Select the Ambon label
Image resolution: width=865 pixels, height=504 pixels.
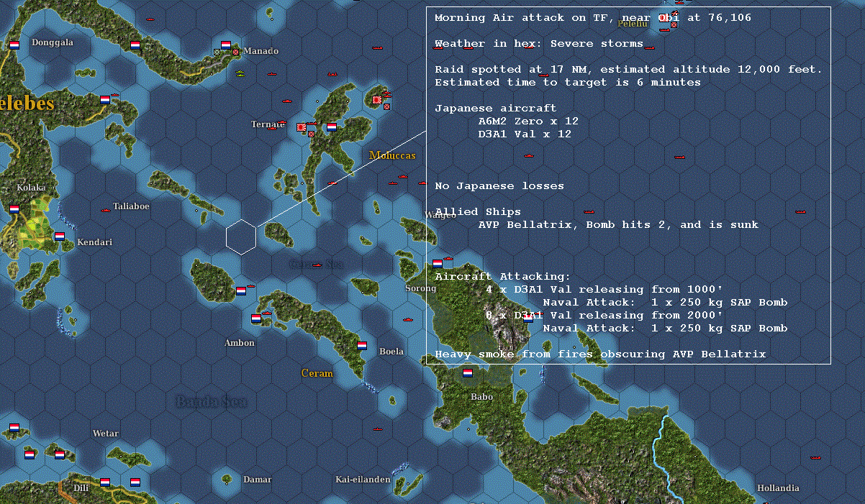tap(240, 343)
